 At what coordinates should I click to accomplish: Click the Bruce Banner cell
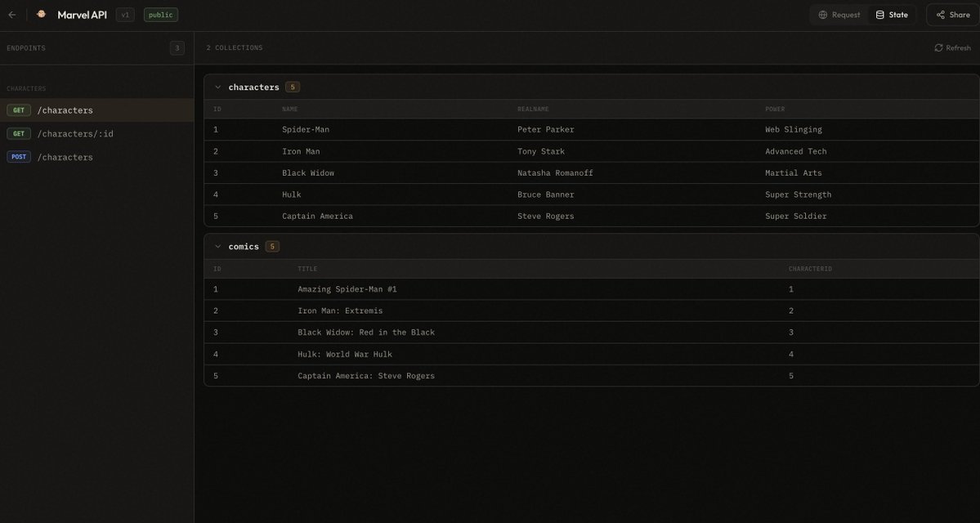[546, 194]
